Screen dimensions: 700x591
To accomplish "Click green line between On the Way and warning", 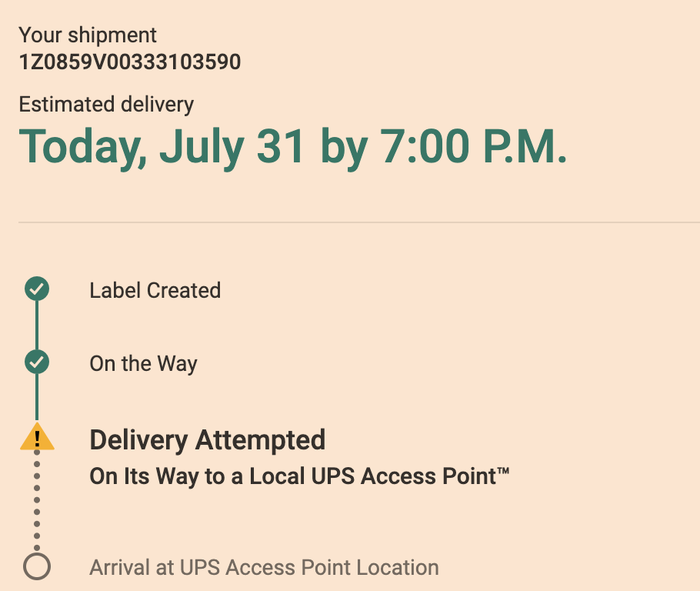I will tap(37, 399).
